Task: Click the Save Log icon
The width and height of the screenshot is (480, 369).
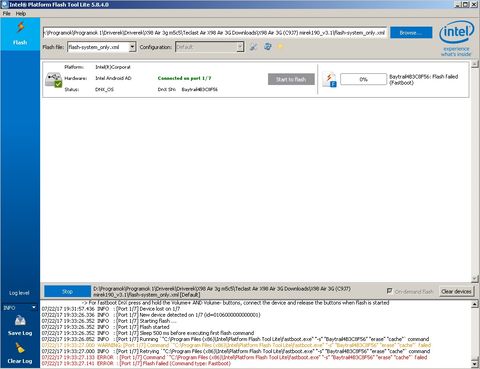Action: click(x=20, y=321)
